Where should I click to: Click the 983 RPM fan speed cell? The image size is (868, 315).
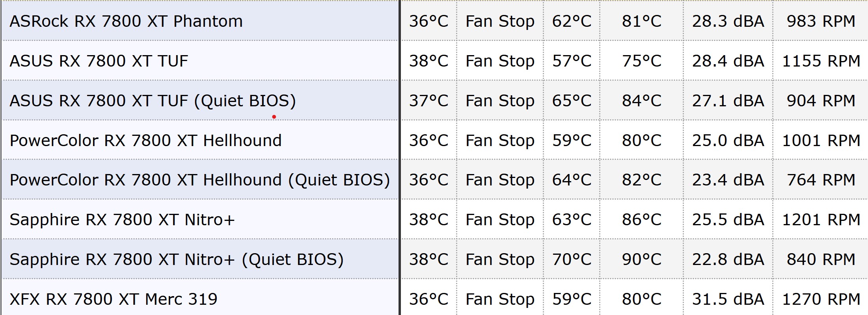tap(821, 21)
